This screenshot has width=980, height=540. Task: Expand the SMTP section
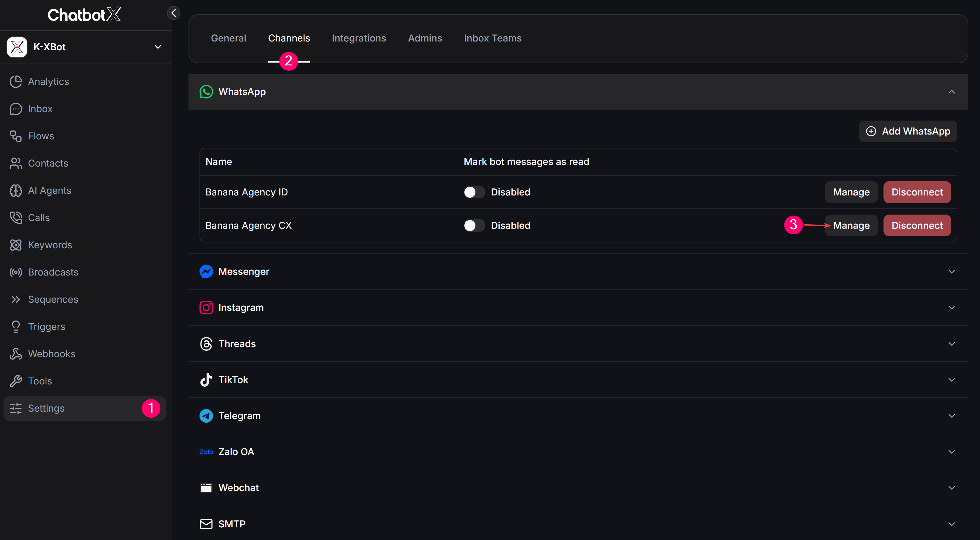(578, 523)
